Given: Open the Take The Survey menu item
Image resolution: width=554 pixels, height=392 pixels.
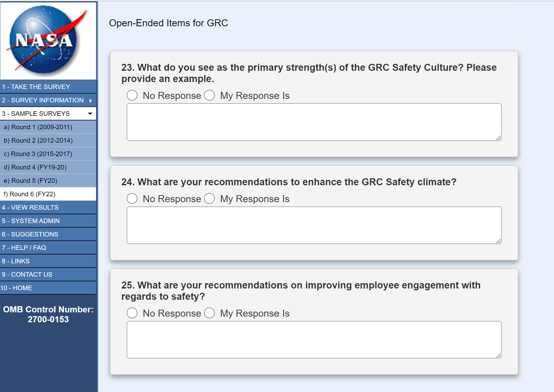Looking at the screenshot, I should [36, 87].
